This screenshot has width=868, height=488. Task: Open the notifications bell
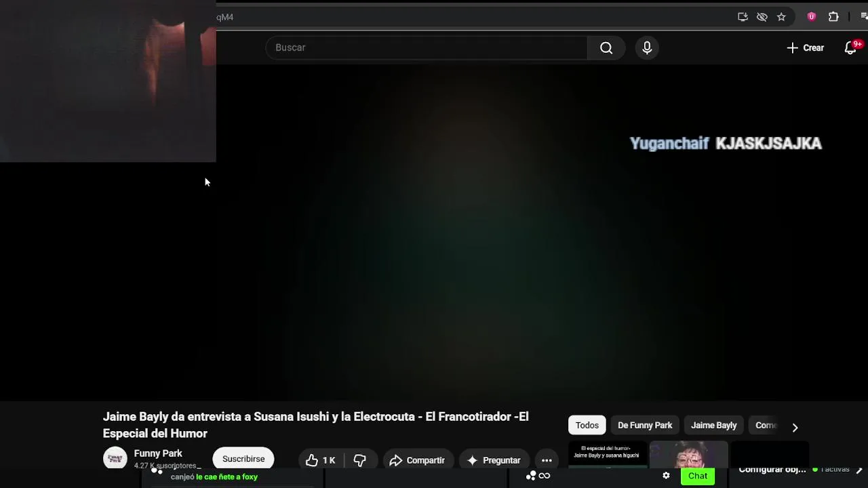coord(850,47)
